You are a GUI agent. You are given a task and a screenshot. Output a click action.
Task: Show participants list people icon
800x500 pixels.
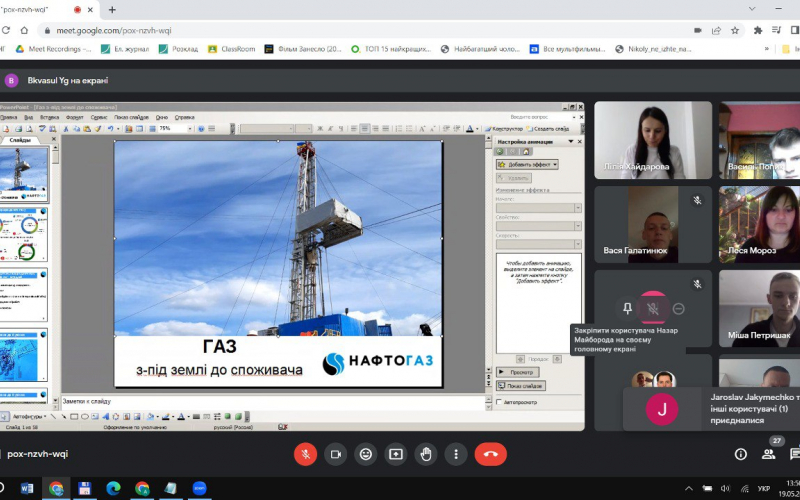pyautogui.click(x=768, y=454)
